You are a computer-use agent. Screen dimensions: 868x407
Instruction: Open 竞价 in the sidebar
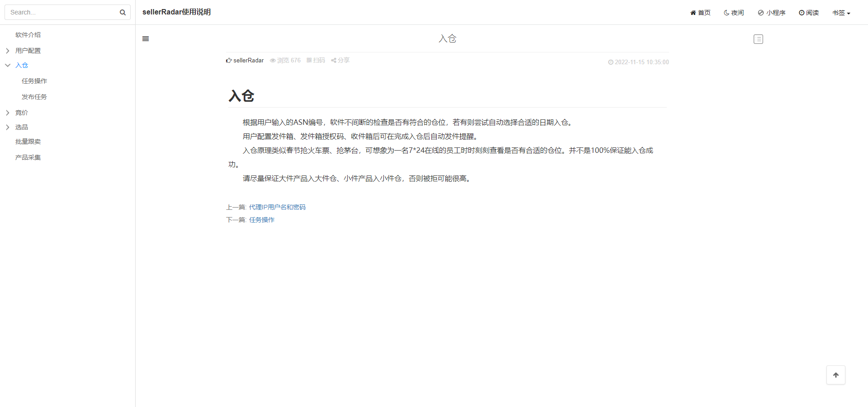[x=22, y=113]
